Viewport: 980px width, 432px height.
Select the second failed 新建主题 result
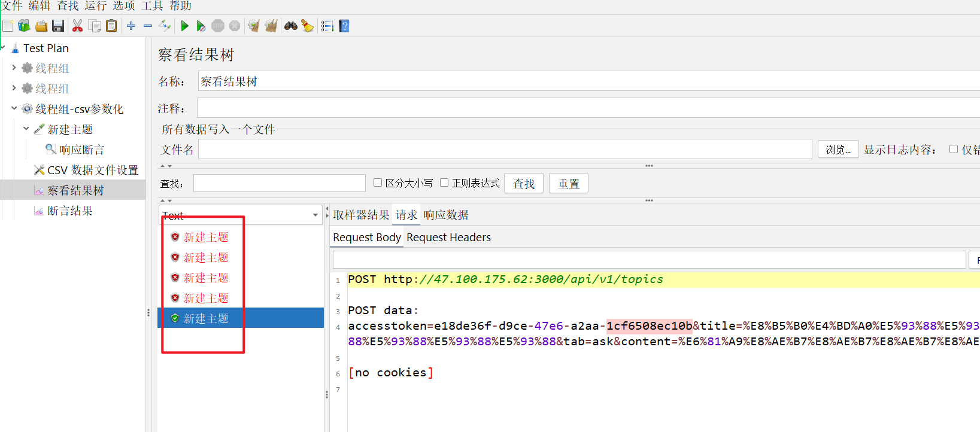click(x=206, y=257)
